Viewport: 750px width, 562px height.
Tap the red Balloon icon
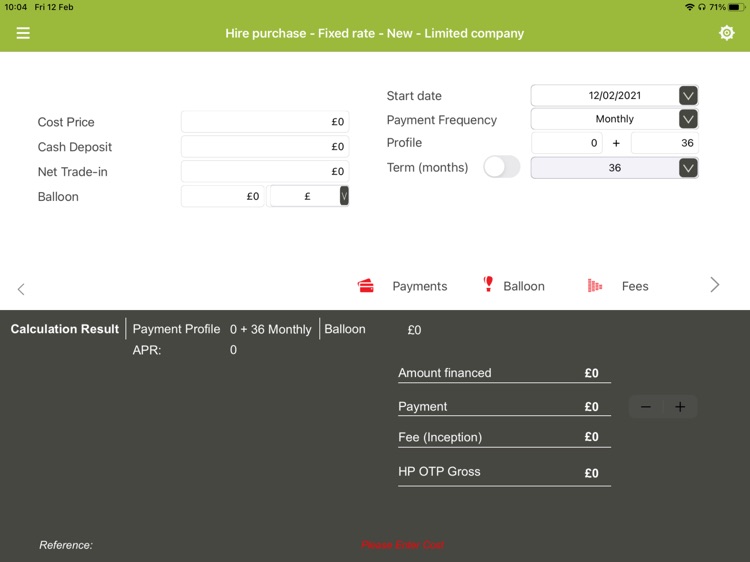(488, 284)
